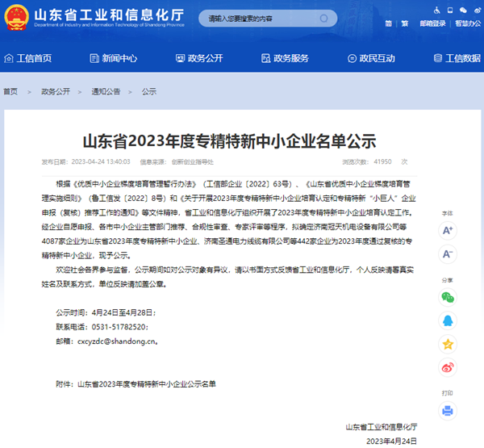Image resolution: width=484 pixels, height=448 pixels.
Task: Click 通知公告 in breadcrumb
Action: pyautogui.click(x=106, y=92)
